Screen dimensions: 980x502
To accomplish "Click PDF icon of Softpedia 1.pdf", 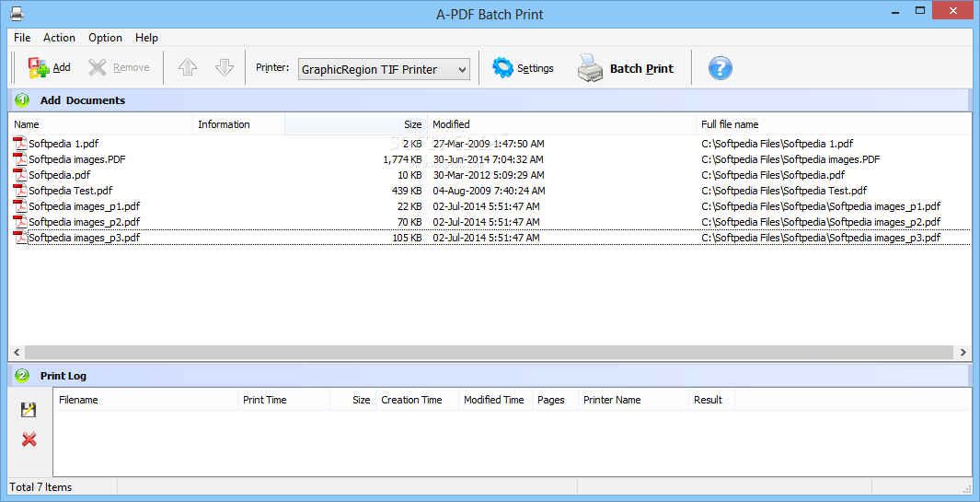I will (20, 144).
